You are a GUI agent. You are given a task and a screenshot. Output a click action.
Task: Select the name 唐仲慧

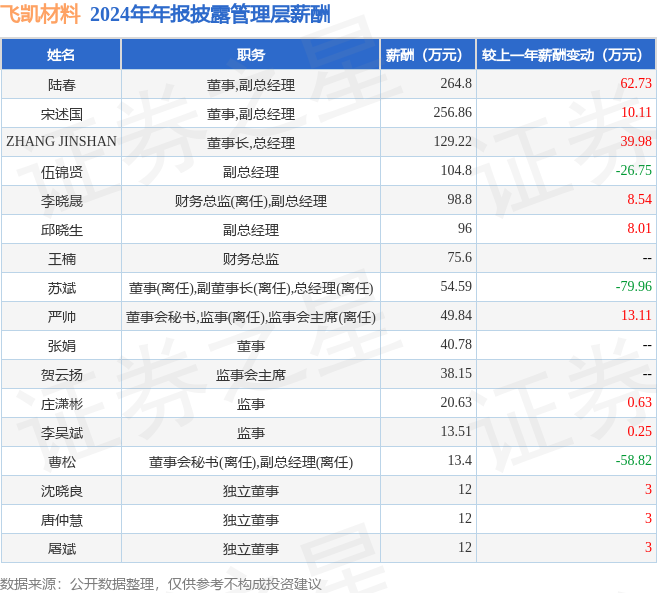pyautogui.click(x=62, y=520)
